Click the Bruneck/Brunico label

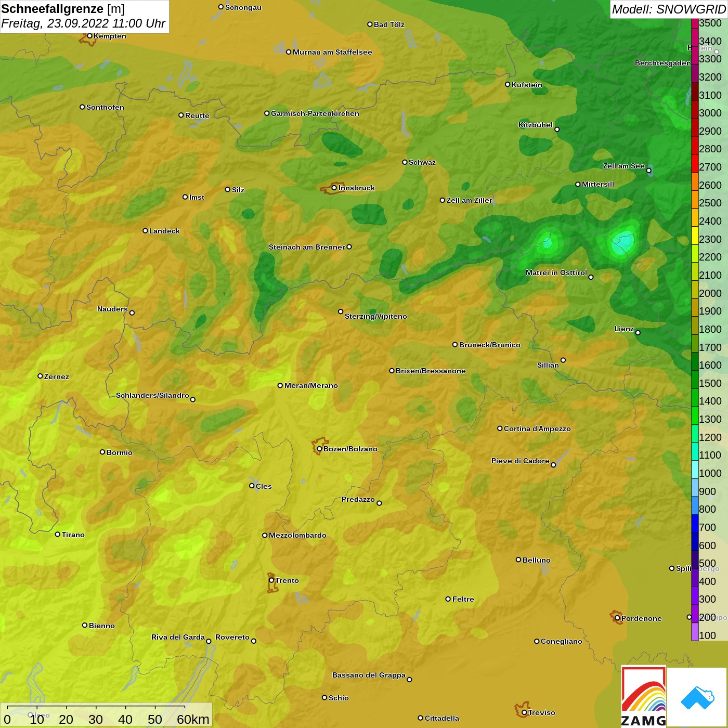(490, 345)
